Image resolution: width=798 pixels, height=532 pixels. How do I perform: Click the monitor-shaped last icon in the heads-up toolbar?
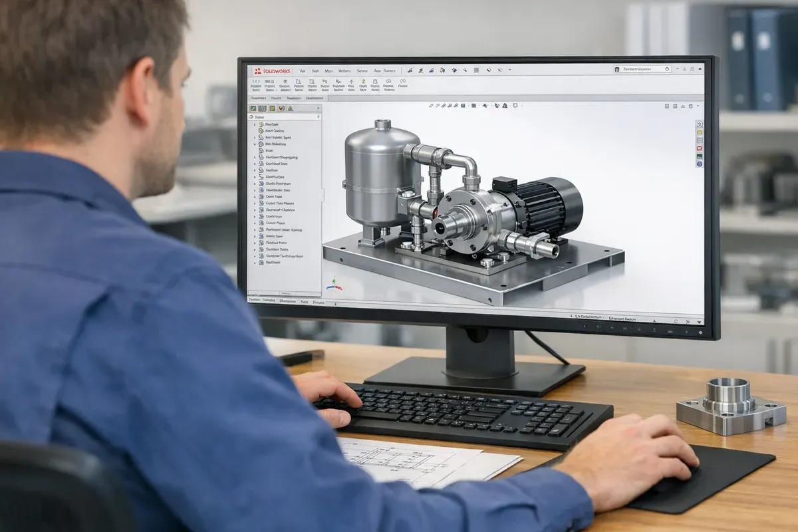(x=515, y=105)
